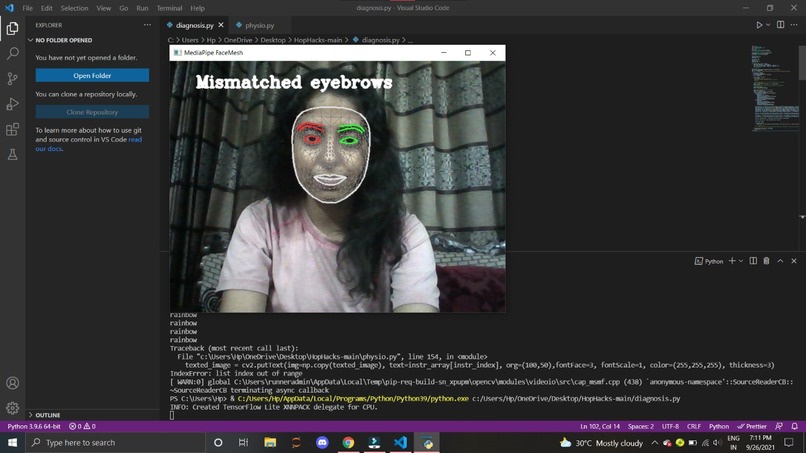The height and width of the screenshot is (453, 806).
Task: Open the Extensions view
Action: click(x=12, y=129)
